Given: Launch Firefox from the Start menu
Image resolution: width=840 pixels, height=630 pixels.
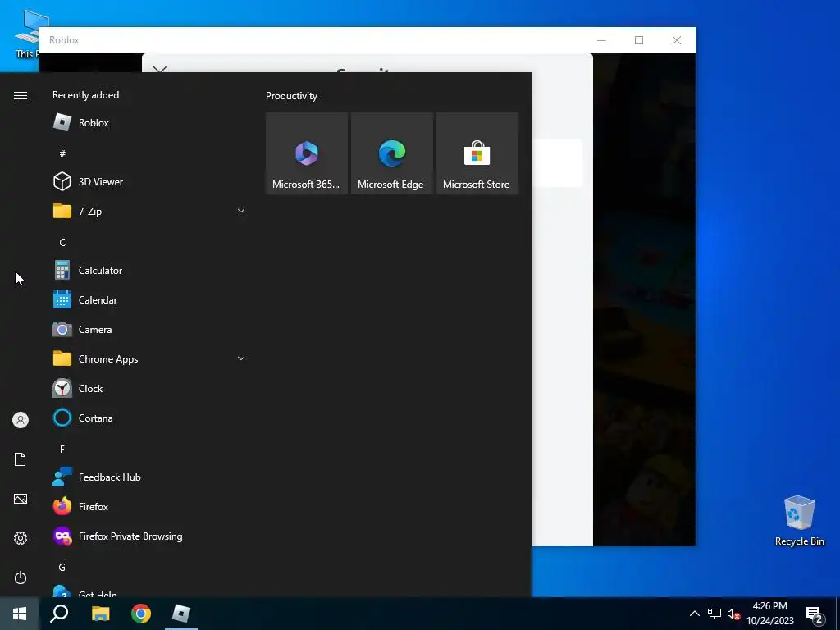Looking at the screenshot, I should [x=149, y=506].
